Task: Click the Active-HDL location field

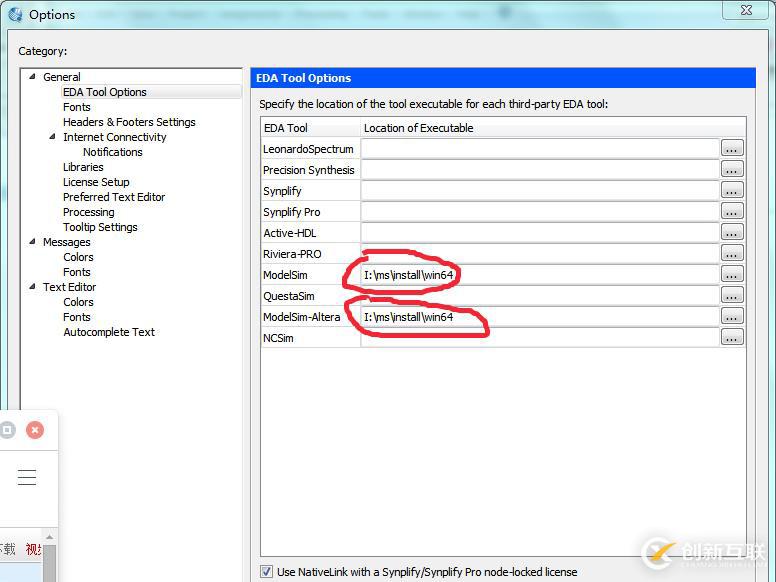Action: tap(540, 233)
